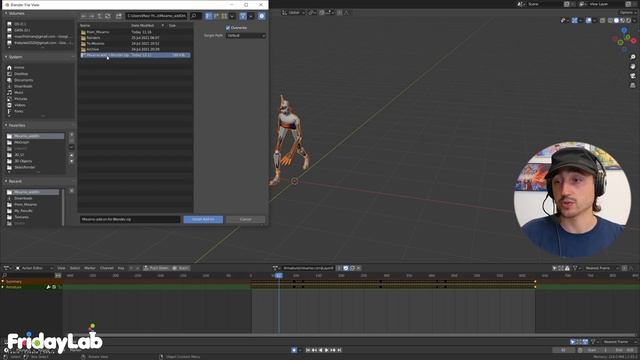The image size is (640, 360).
Task: Sort files by the Date Modified column
Action: pyautogui.click(x=143, y=26)
